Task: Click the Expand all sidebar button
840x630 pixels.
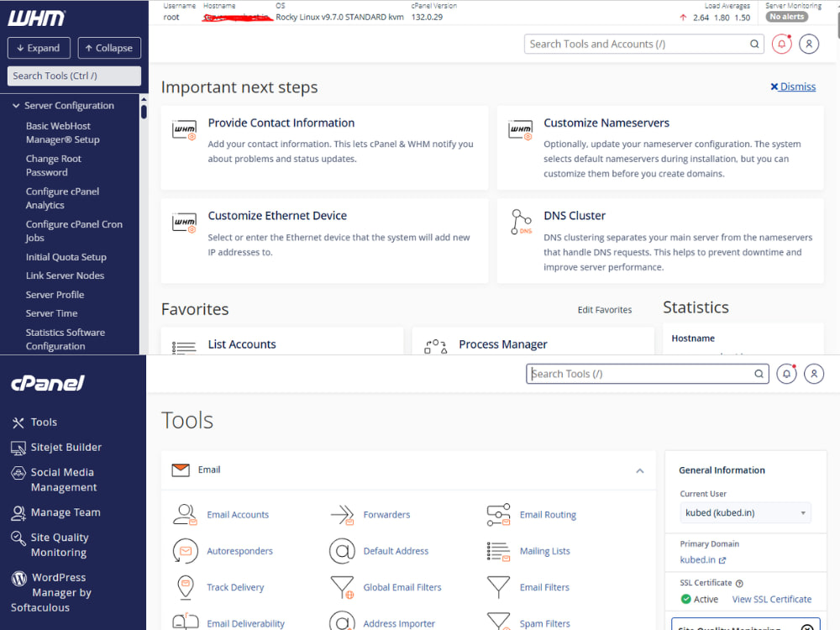Action: (39, 48)
